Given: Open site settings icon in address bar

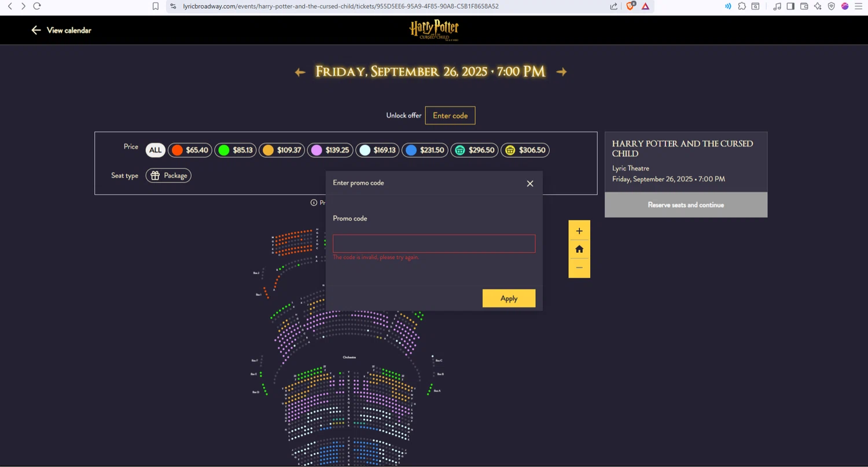Looking at the screenshot, I should 173,6.
